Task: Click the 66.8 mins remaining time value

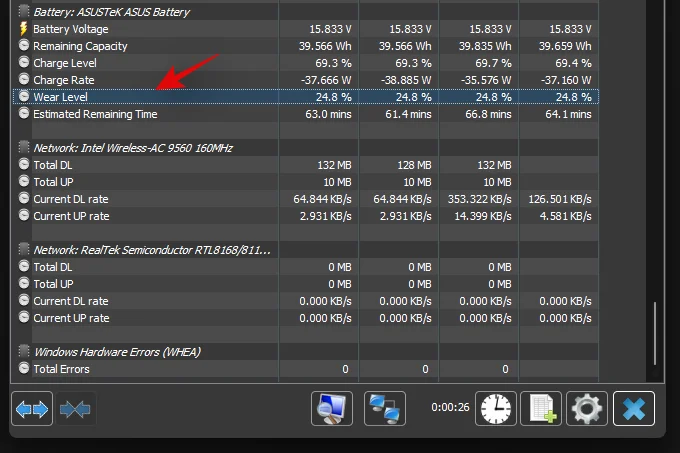Action: pos(488,114)
